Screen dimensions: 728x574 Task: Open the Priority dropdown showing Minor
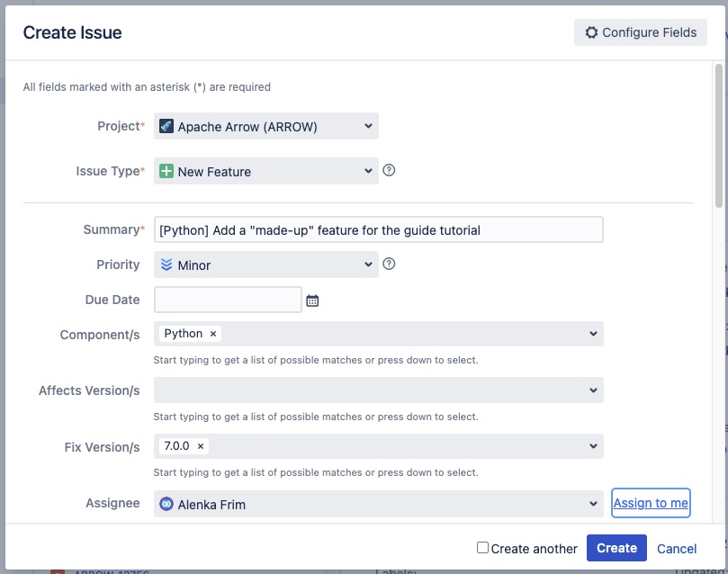[368, 265]
